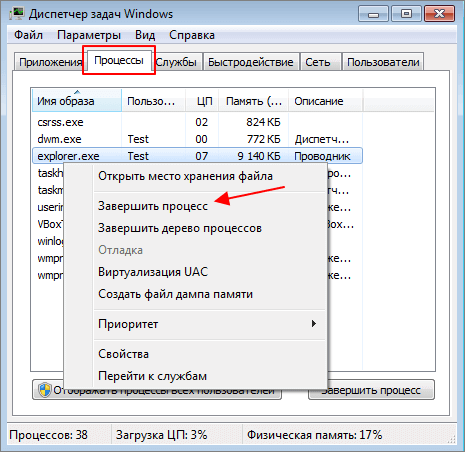Sort by Имя образа column header
This screenshot has height=452, width=465.
click(77, 101)
